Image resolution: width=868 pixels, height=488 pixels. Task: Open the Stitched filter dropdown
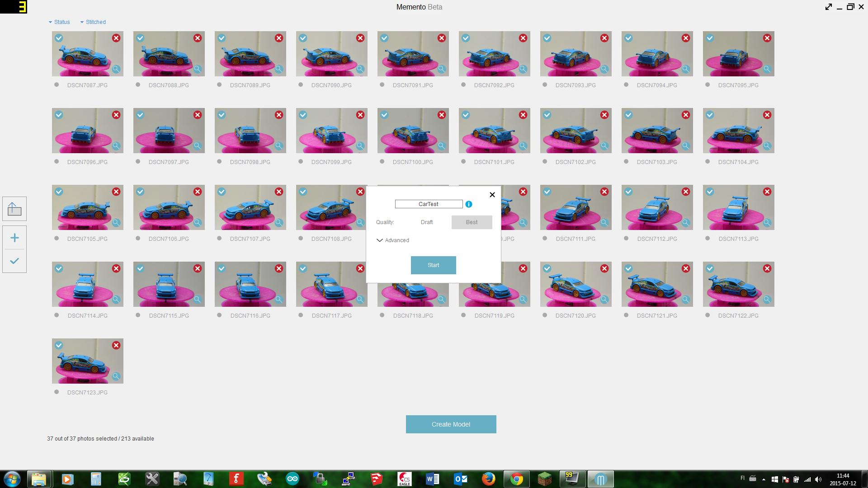93,22
